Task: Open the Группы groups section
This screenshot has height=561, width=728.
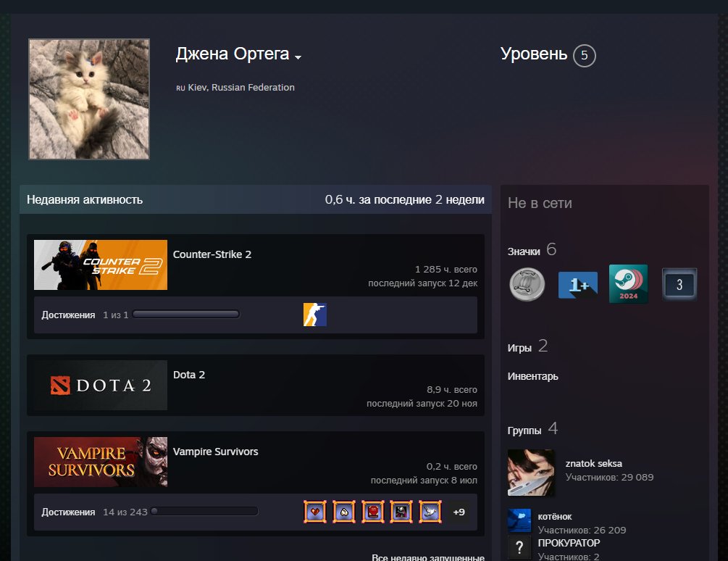Action: pyautogui.click(x=524, y=431)
